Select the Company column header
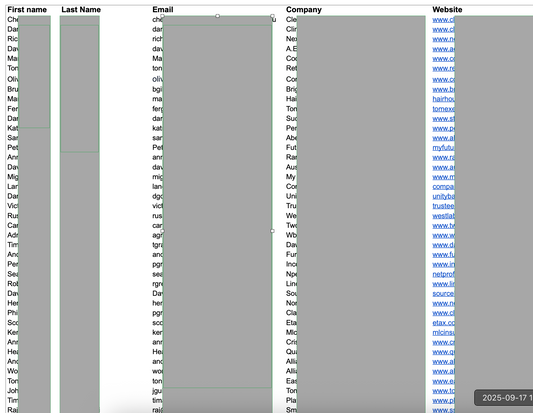This screenshot has height=413, width=533. pyautogui.click(x=304, y=10)
